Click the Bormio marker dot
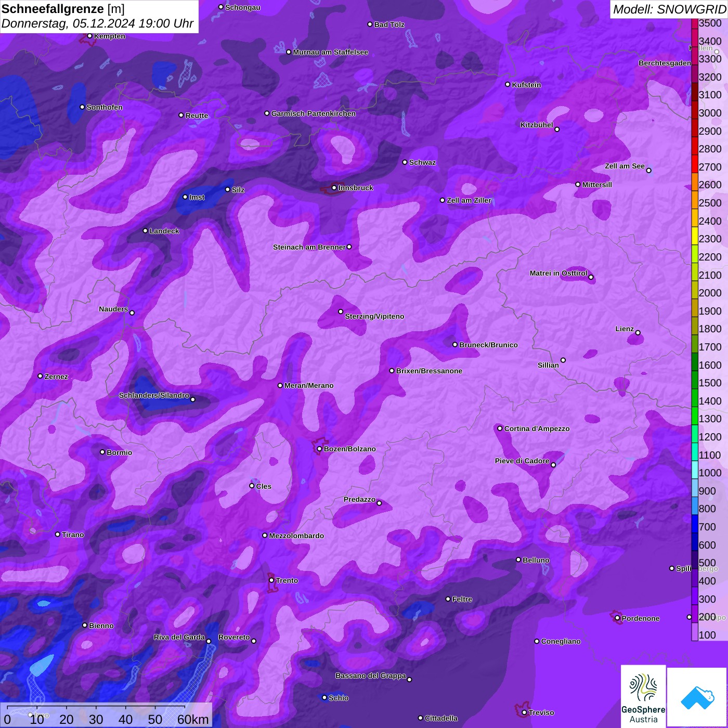The height and width of the screenshot is (728, 728). [102, 452]
